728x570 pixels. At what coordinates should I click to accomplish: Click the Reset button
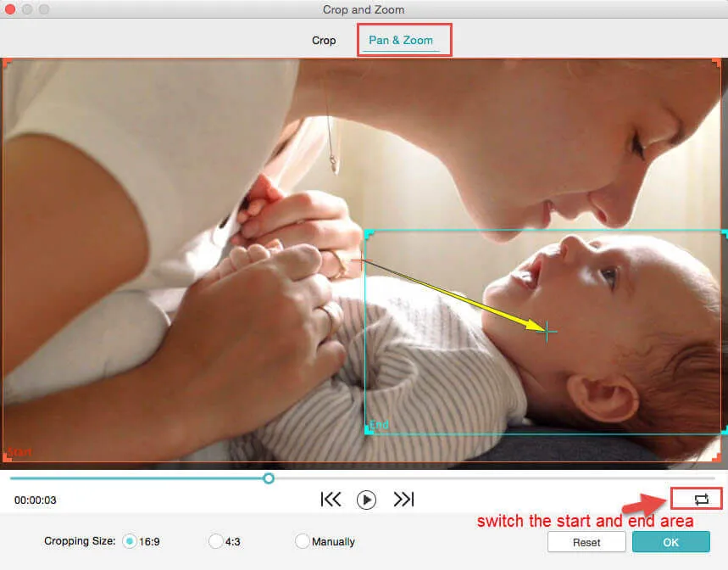[x=586, y=542]
